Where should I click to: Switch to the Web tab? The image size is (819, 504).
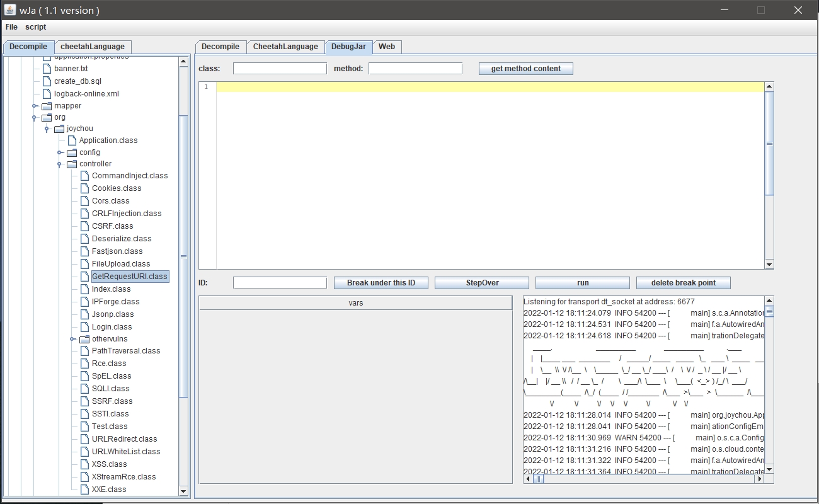[387, 47]
